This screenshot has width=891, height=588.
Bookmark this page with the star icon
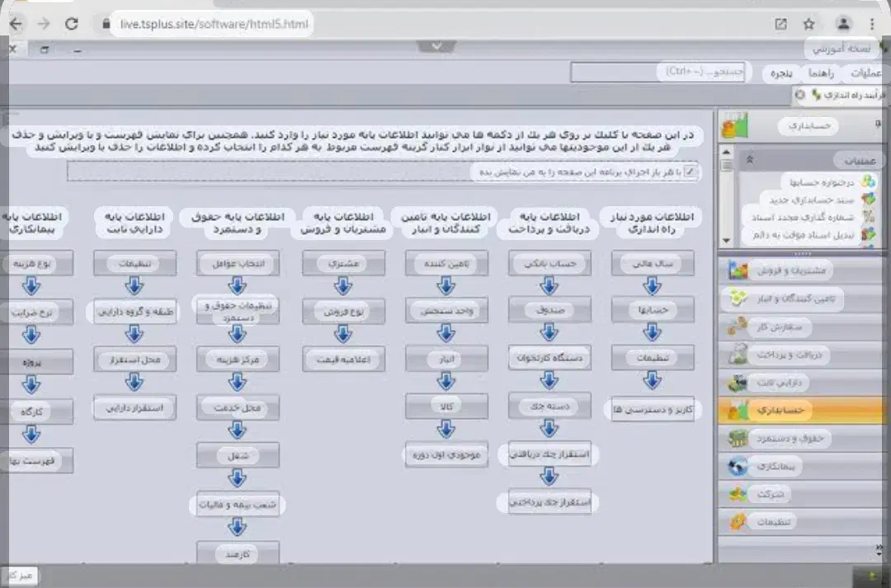[x=809, y=24]
